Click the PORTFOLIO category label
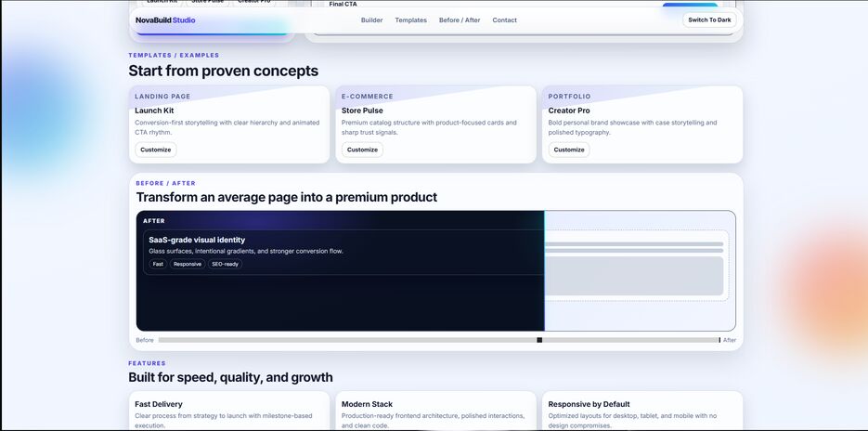This screenshot has height=431, width=868. (570, 97)
